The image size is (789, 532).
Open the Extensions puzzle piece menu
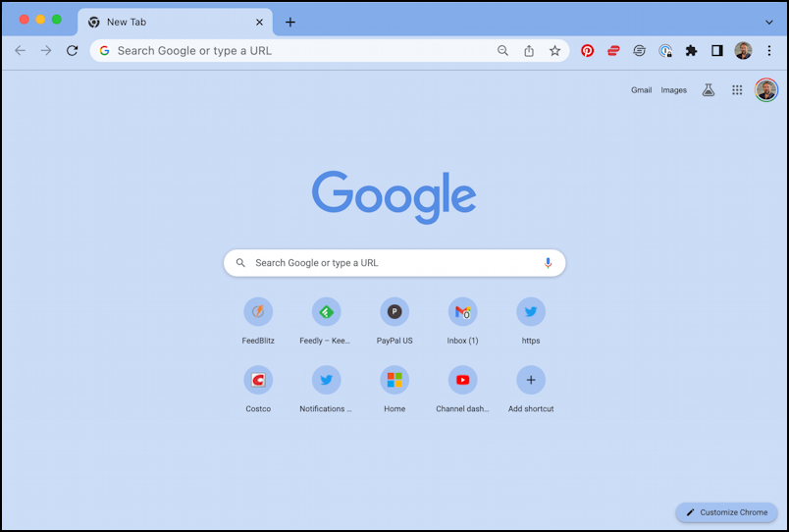pyautogui.click(x=692, y=50)
